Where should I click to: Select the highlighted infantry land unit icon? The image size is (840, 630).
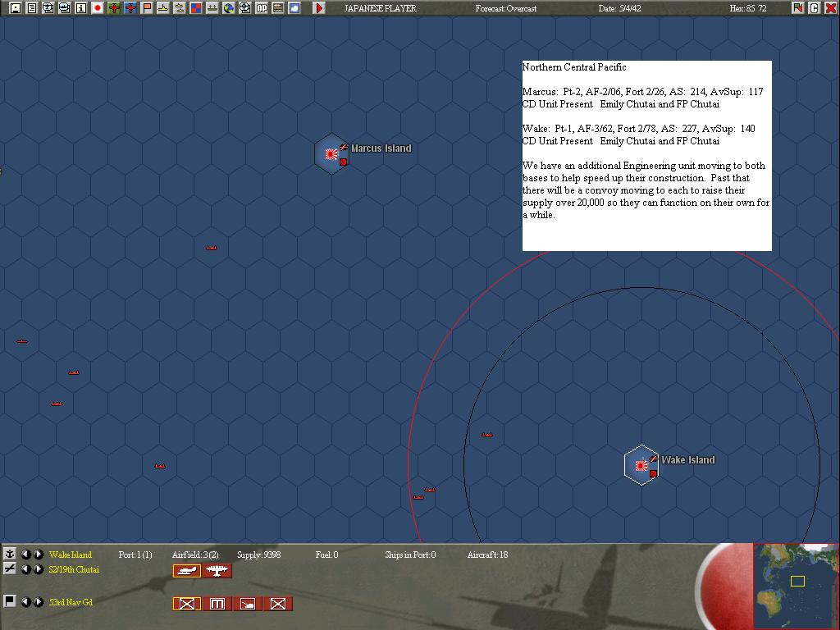pyautogui.click(x=187, y=604)
